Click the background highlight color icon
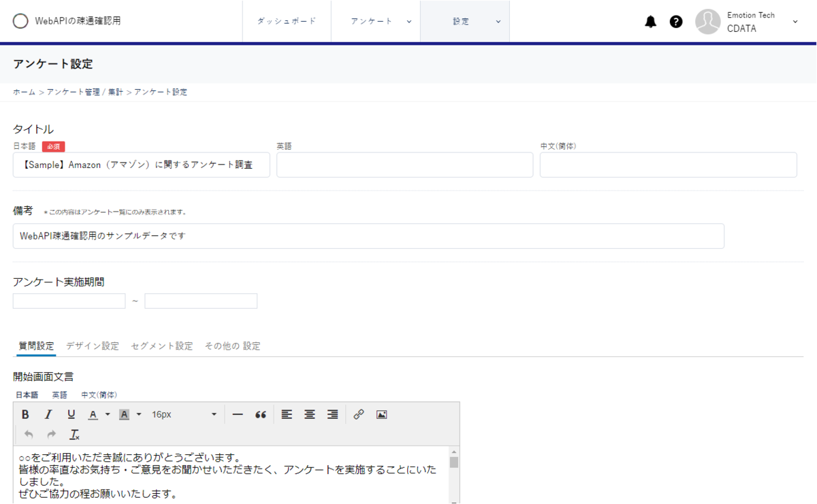This screenshot has height=504, width=817. click(124, 414)
